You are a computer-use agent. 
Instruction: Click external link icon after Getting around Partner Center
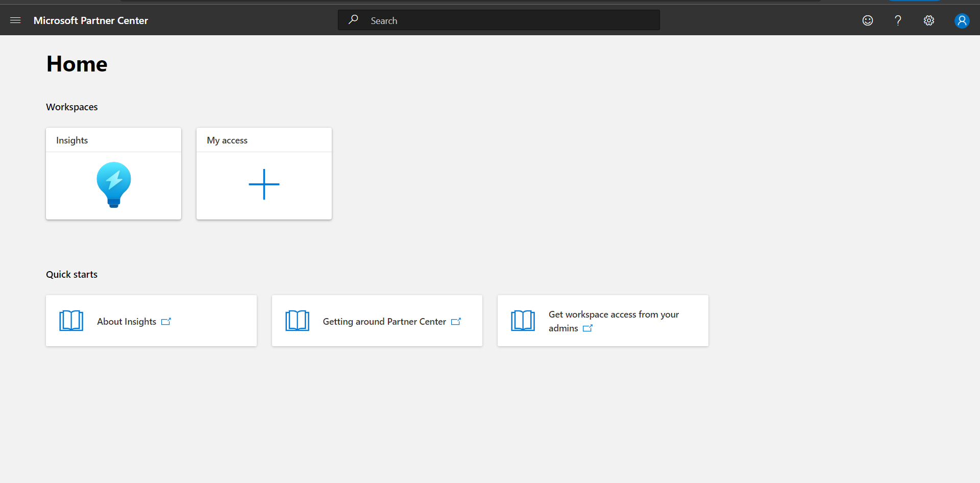[x=456, y=322]
